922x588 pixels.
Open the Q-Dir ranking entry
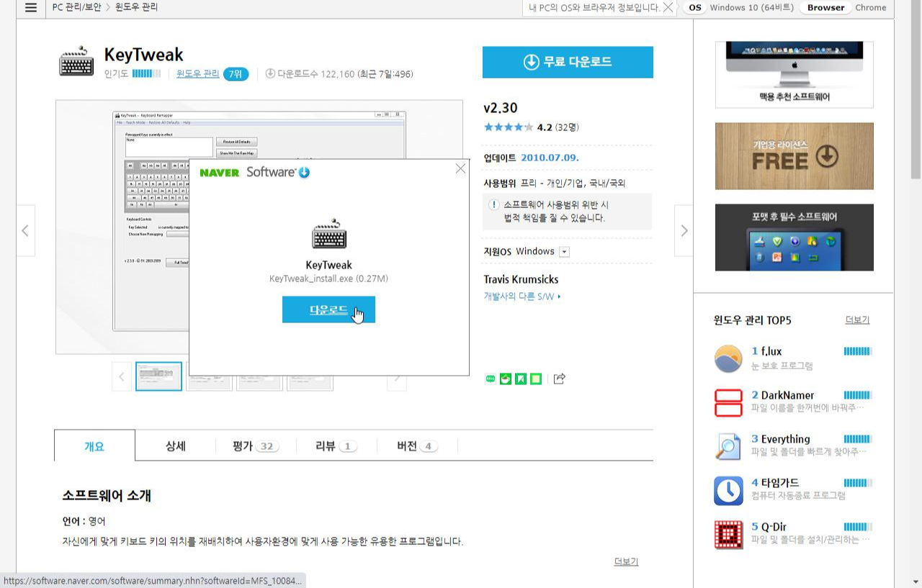[793, 535]
